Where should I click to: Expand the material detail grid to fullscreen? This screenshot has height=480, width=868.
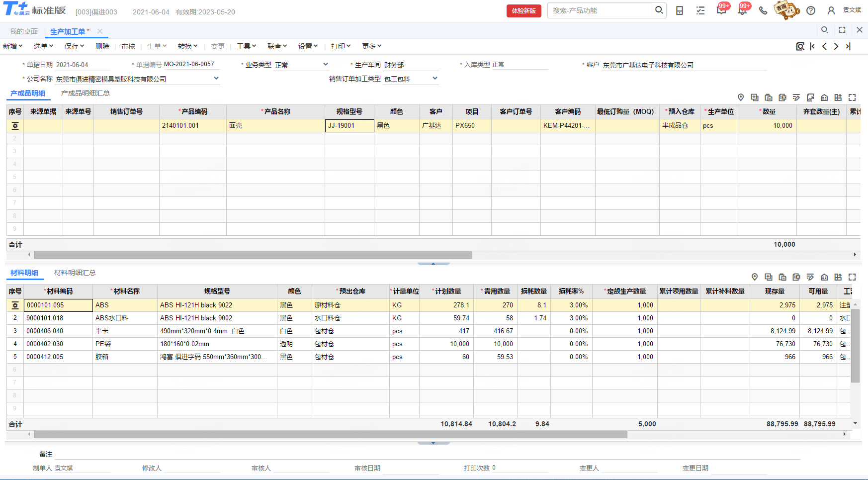coord(852,277)
